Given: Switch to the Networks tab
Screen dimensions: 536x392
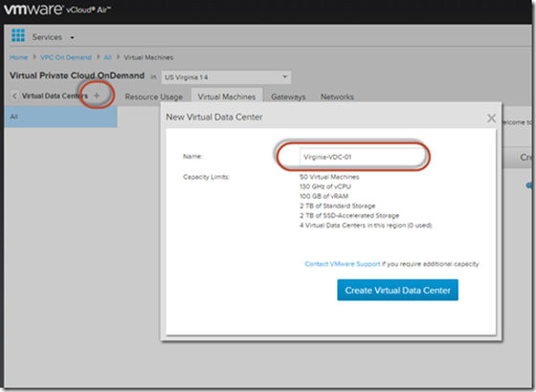Looking at the screenshot, I should click(337, 97).
